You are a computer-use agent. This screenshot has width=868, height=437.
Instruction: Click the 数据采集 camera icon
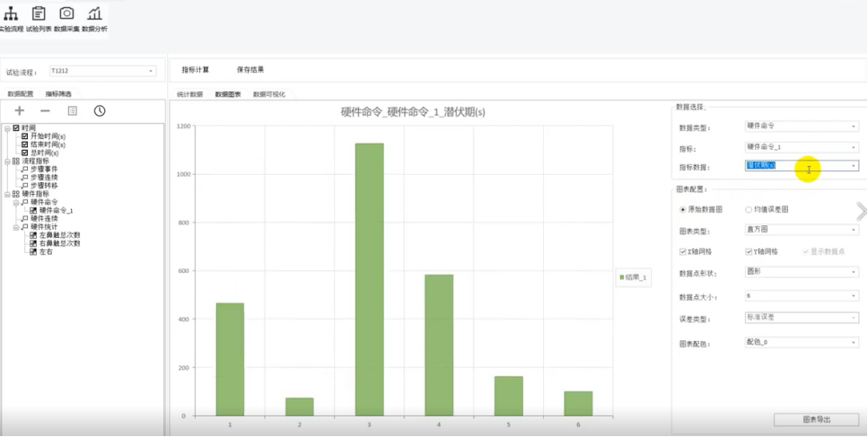pos(66,14)
